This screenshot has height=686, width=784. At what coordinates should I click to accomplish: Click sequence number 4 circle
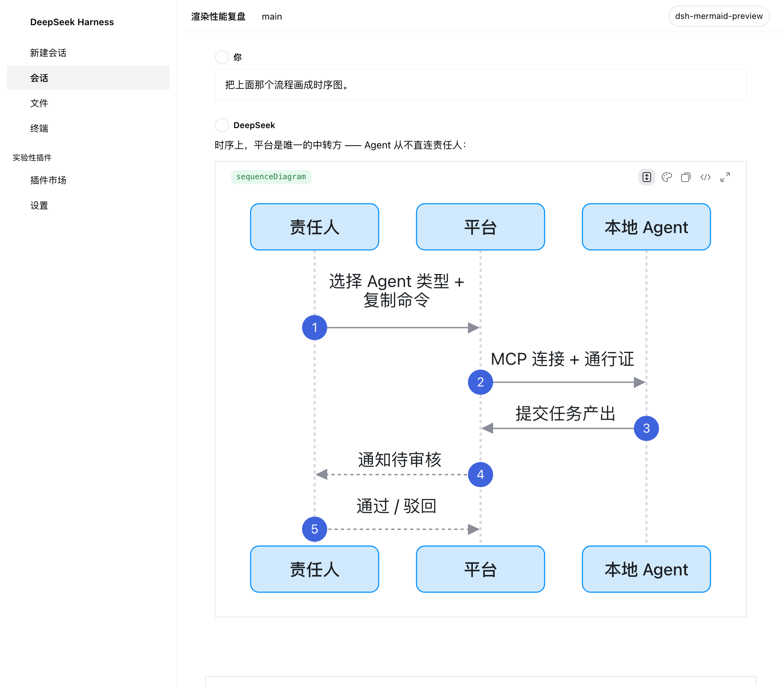coord(481,475)
